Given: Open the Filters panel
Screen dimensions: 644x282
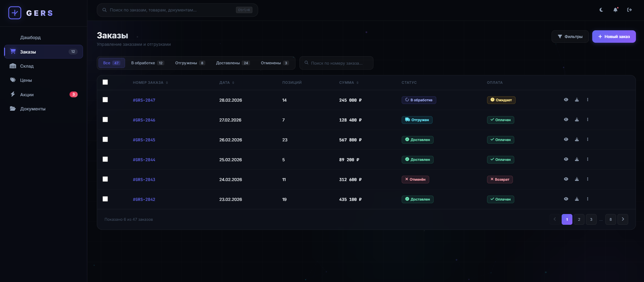Looking at the screenshot, I should click(x=570, y=37).
